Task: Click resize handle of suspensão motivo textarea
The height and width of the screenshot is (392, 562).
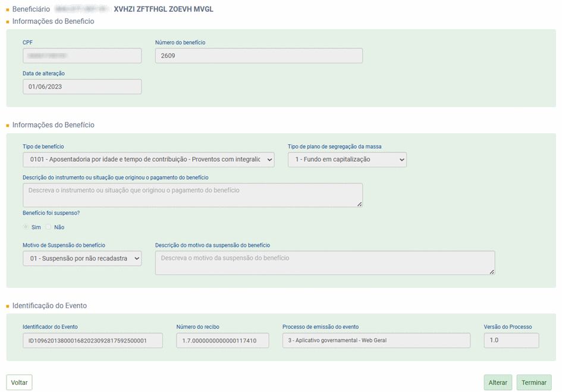Action: tap(492, 272)
